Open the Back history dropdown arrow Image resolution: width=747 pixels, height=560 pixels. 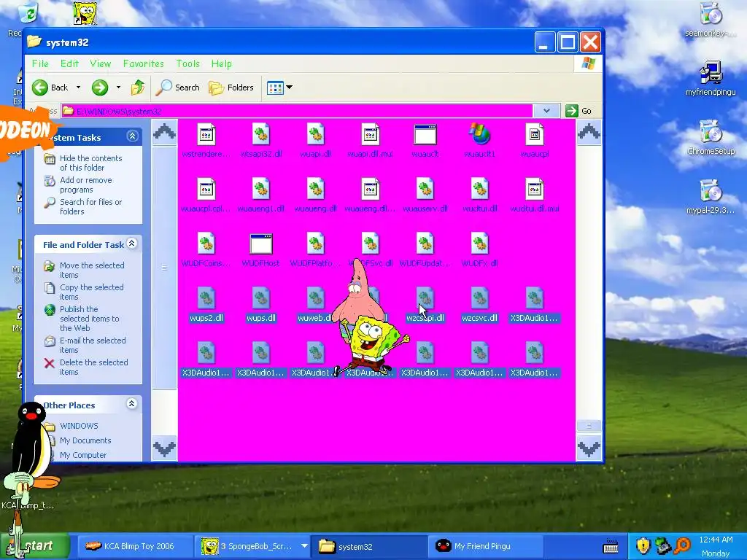78,87
